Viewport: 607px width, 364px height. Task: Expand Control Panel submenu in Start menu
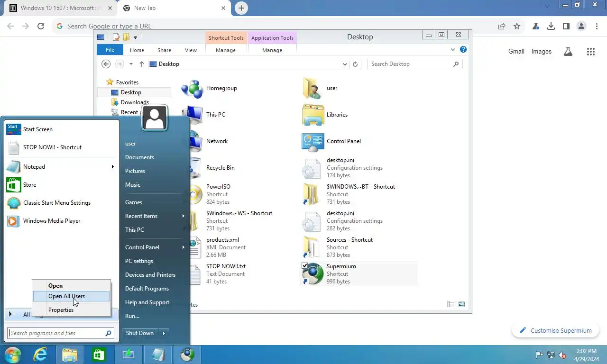click(184, 247)
